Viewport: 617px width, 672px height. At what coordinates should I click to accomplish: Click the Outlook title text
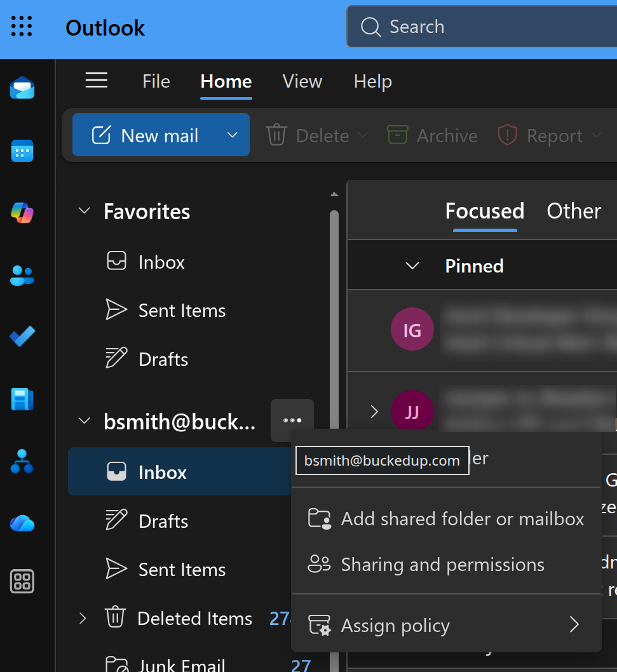point(105,28)
